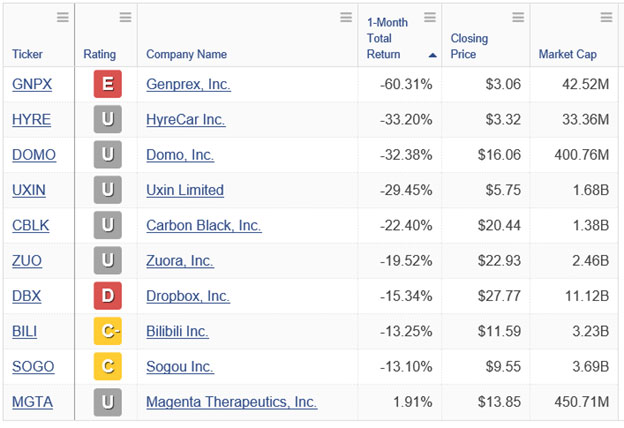Open the Closing Price column menu icon
The height and width of the screenshot is (428, 624).
(x=518, y=17)
